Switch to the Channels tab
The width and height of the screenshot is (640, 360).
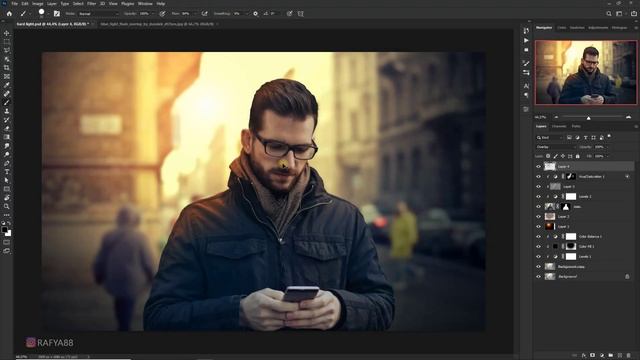pos(559,127)
